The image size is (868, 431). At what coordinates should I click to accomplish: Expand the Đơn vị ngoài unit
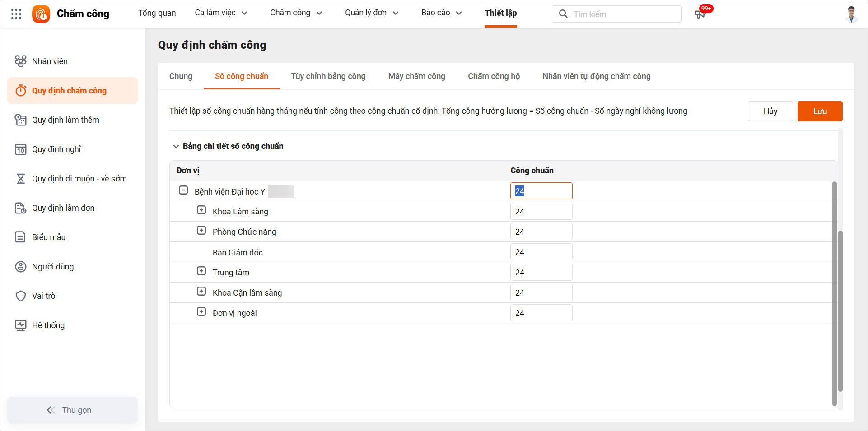pos(201,312)
